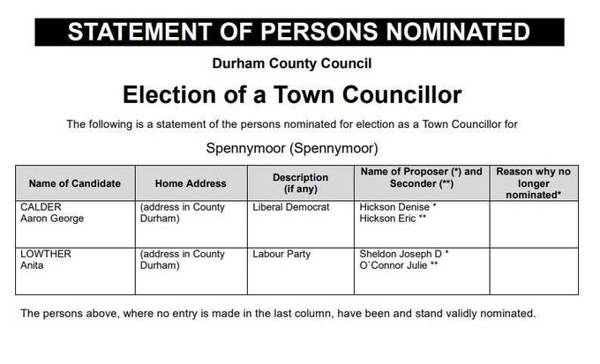
Task: Click the validly nominated footer sentence
Action: pos(278,313)
